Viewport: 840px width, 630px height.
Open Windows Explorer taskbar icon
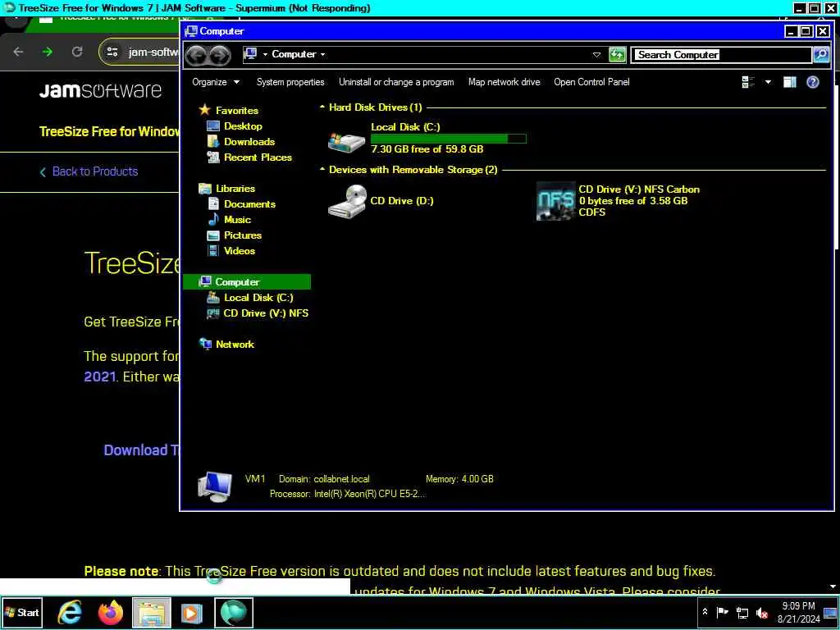pyautogui.click(x=152, y=612)
